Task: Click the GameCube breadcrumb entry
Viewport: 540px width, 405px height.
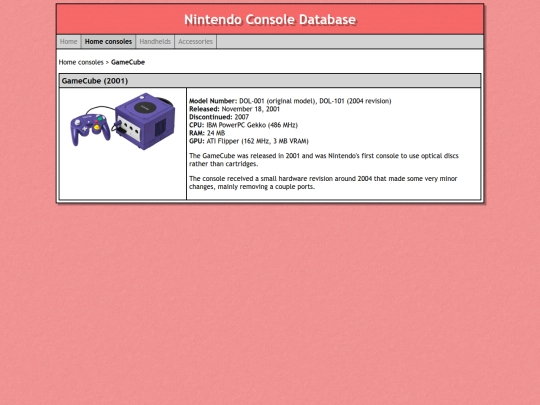Action: (128, 62)
